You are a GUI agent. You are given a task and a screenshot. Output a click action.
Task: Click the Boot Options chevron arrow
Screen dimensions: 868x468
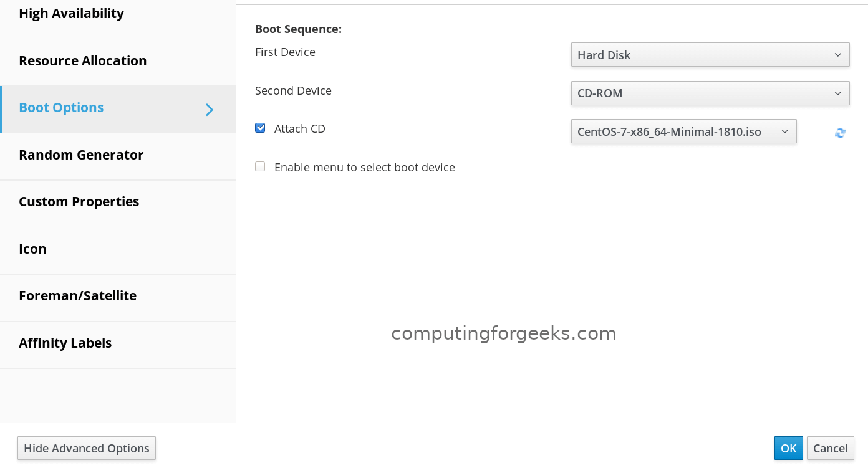[210, 110]
